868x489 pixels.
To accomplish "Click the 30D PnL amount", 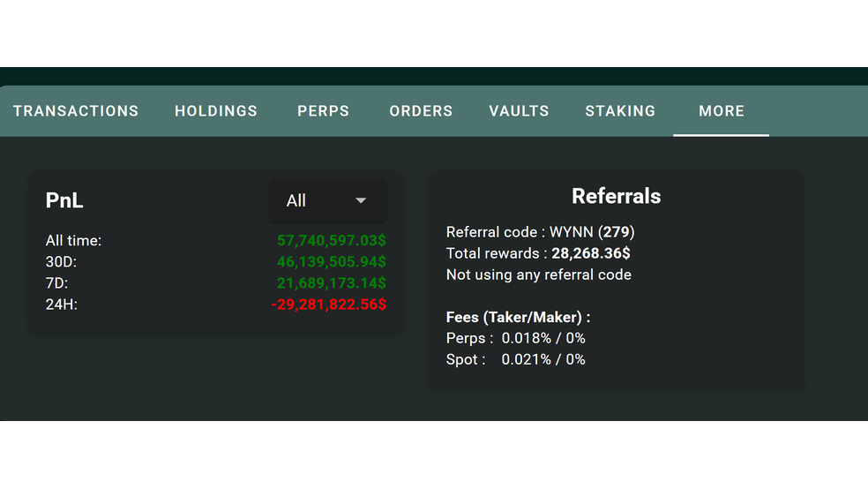I will pyautogui.click(x=331, y=262).
